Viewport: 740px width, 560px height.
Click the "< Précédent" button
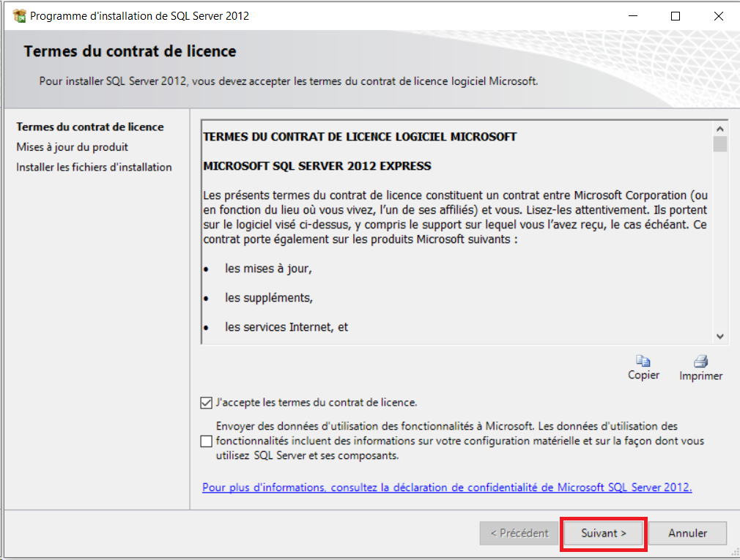point(519,534)
